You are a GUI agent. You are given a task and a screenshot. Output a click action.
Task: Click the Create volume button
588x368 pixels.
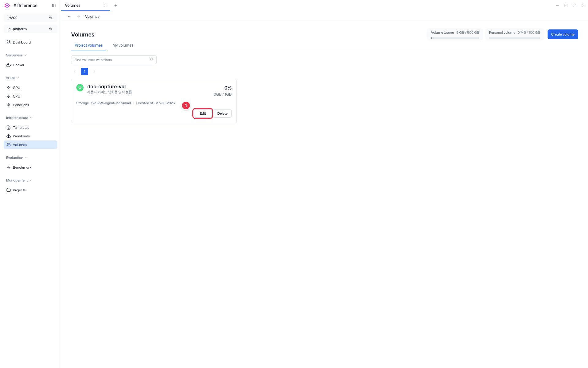coord(563,34)
